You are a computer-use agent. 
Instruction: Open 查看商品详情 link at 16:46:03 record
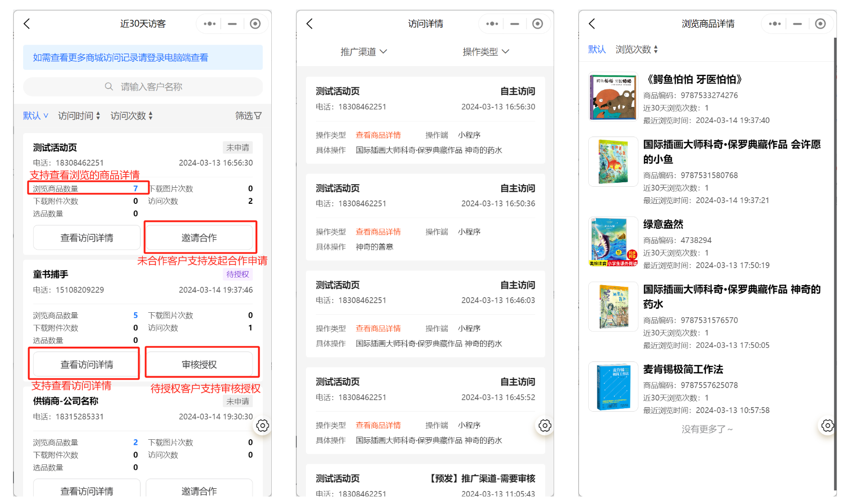tap(378, 328)
